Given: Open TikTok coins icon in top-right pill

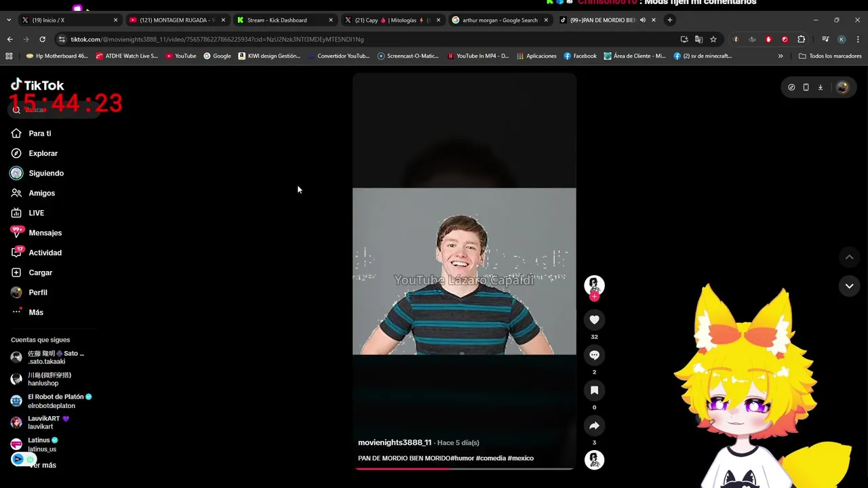Looking at the screenshot, I should coord(791,87).
